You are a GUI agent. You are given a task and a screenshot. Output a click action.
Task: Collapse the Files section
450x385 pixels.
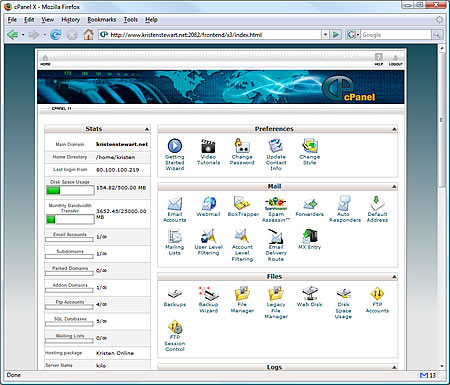[x=394, y=277]
